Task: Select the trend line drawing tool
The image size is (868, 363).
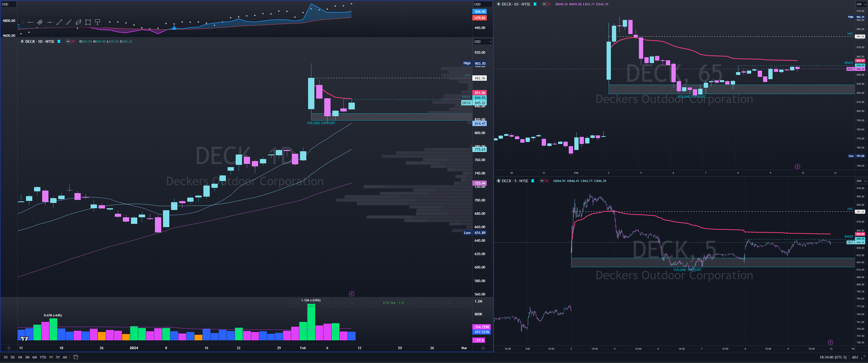Action: click(x=59, y=22)
